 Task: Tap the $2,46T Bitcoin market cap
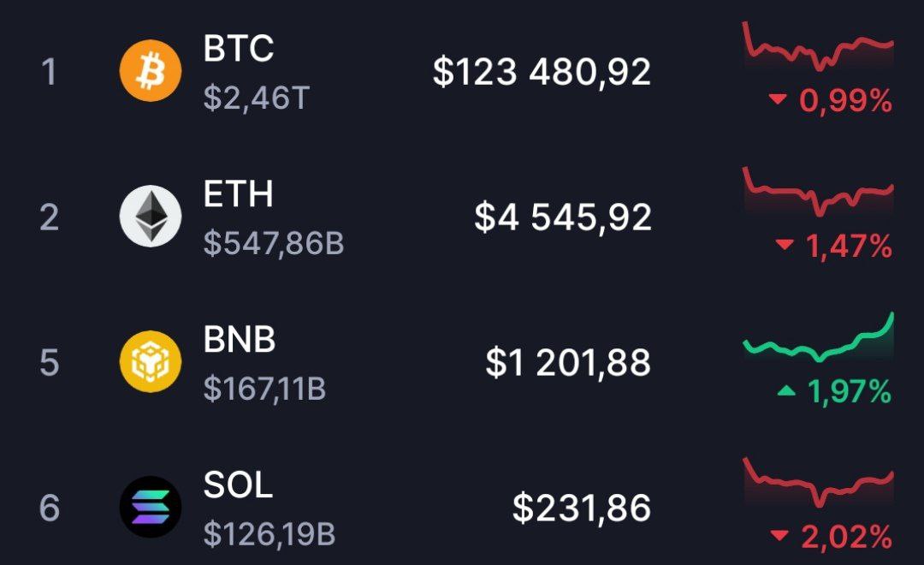[256, 99]
